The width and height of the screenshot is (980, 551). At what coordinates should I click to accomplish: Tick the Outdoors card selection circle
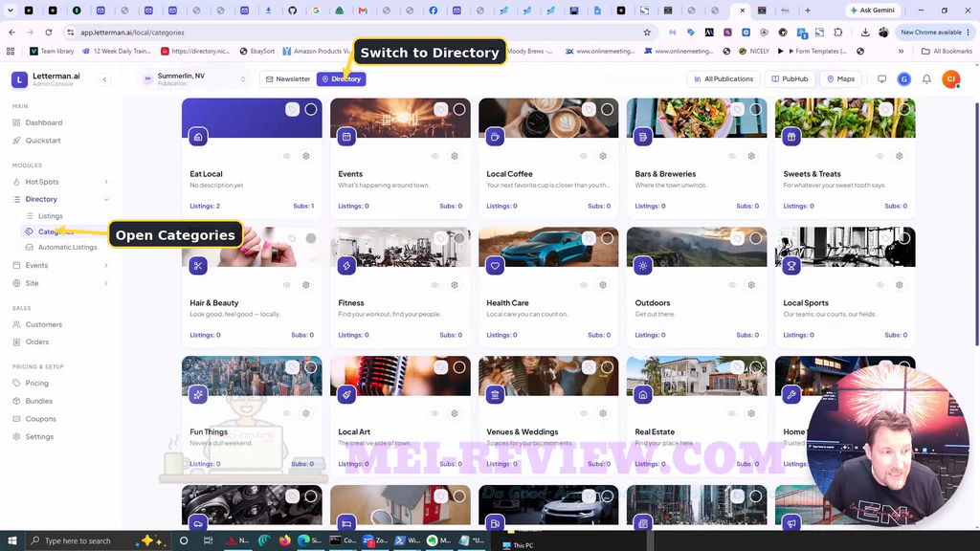click(x=756, y=238)
